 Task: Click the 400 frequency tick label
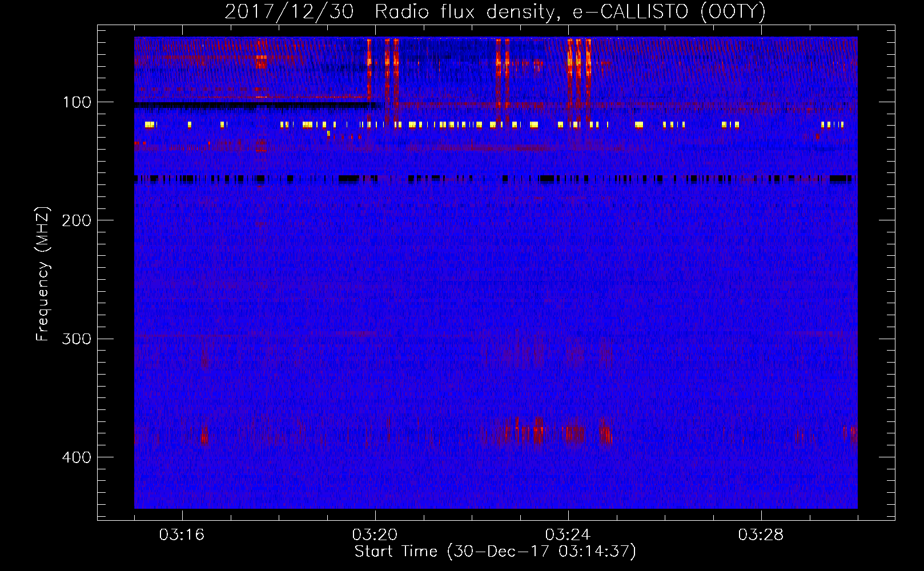76,457
